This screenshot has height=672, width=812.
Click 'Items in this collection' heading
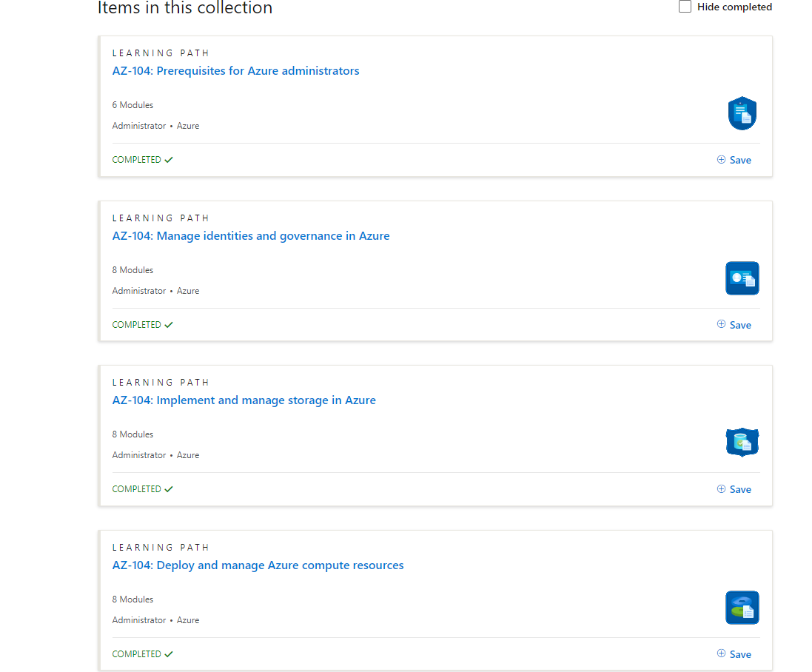click(185, 7)
